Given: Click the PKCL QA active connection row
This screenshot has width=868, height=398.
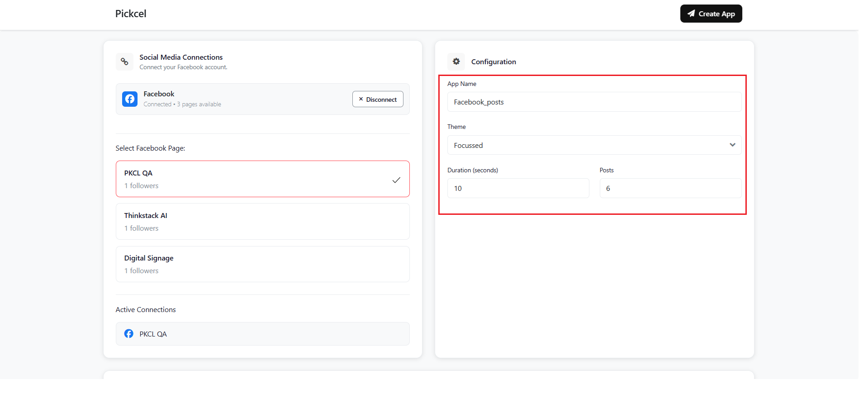Looking at the screenshot, I should (263, 334).
